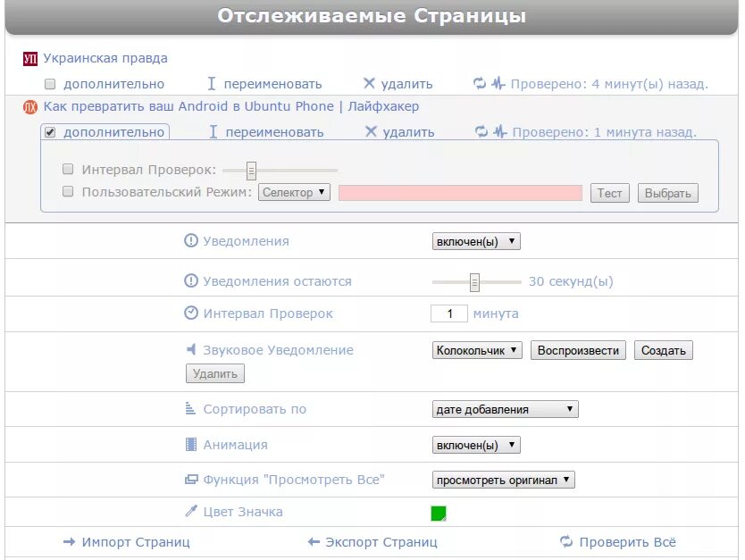Click pulse activity icon in Лайфхакер row
Screen dimensions: 745x560
[x=500, y=131]
